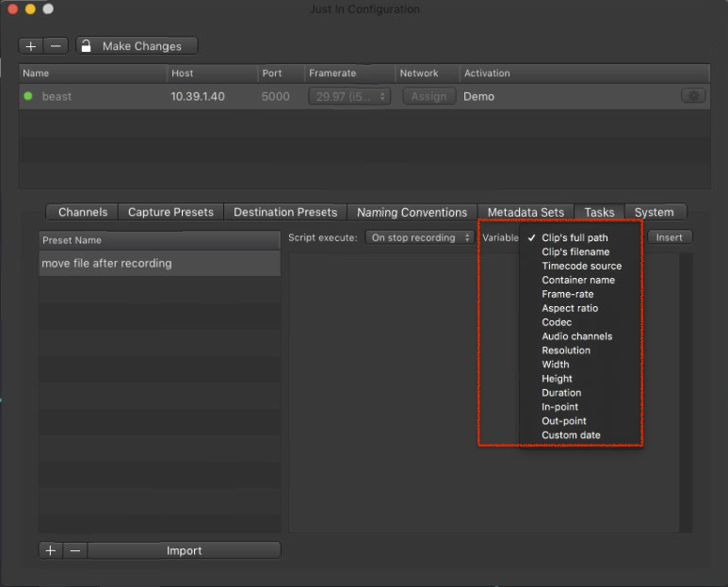
Task: Choose Clip's filename from the variable list
Action: [x=580, y=252]
